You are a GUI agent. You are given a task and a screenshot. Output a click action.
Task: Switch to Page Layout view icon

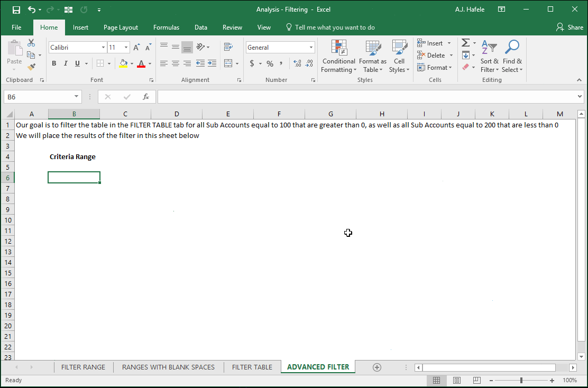456,381
